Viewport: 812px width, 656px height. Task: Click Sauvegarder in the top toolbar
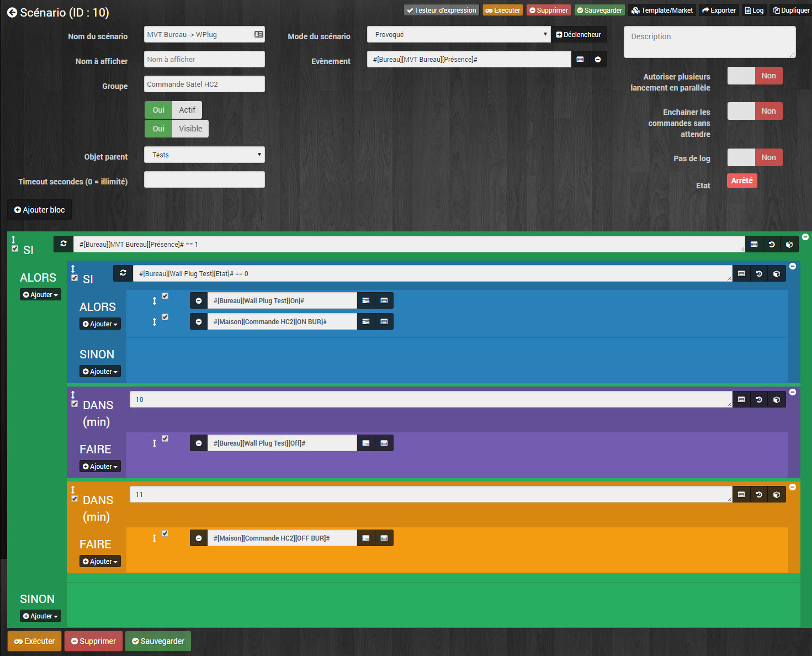[599, 10]
